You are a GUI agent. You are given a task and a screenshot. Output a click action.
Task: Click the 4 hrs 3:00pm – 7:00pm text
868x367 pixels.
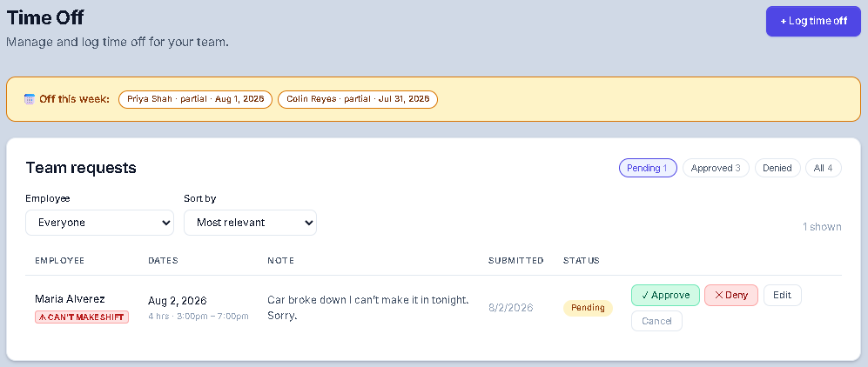(198, 317)
